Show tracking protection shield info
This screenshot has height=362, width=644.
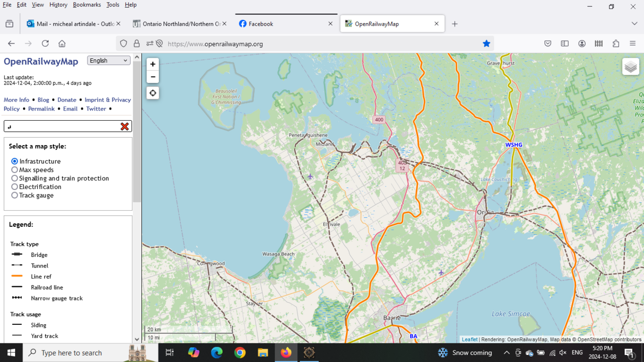[123, 44]
